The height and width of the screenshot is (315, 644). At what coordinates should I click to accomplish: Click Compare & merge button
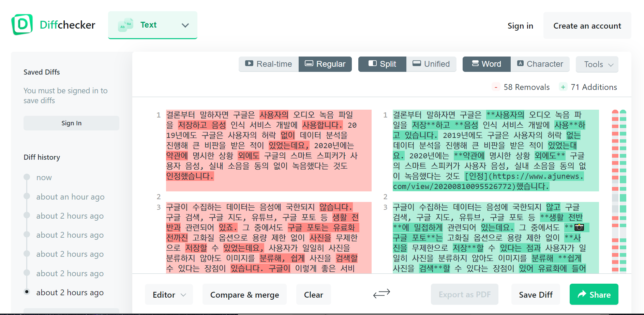pyautogui.click(x=244, y=295)
